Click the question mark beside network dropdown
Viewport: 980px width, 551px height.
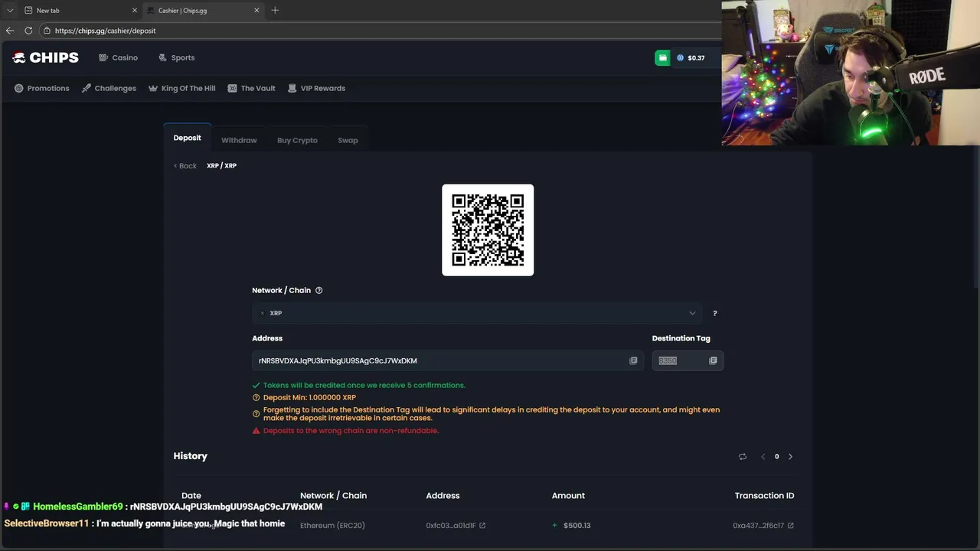pyautogui.click(x=715, y=313)
